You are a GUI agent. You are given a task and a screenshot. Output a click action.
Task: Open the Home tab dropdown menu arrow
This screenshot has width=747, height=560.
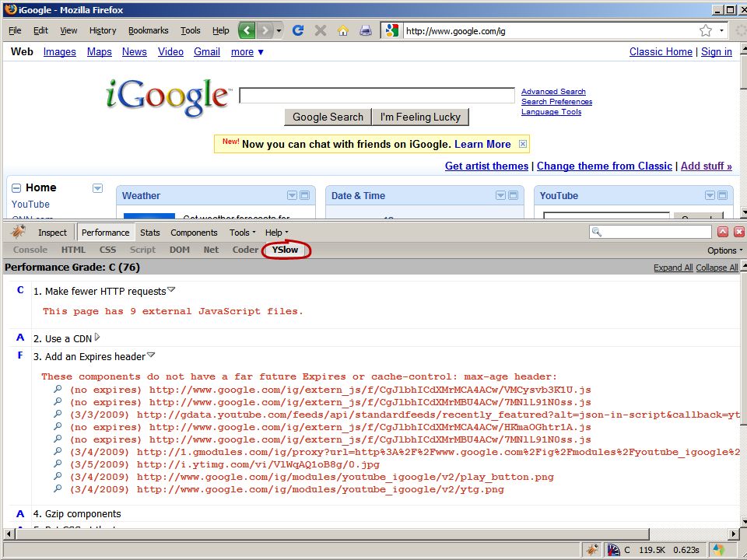(97, 188)
